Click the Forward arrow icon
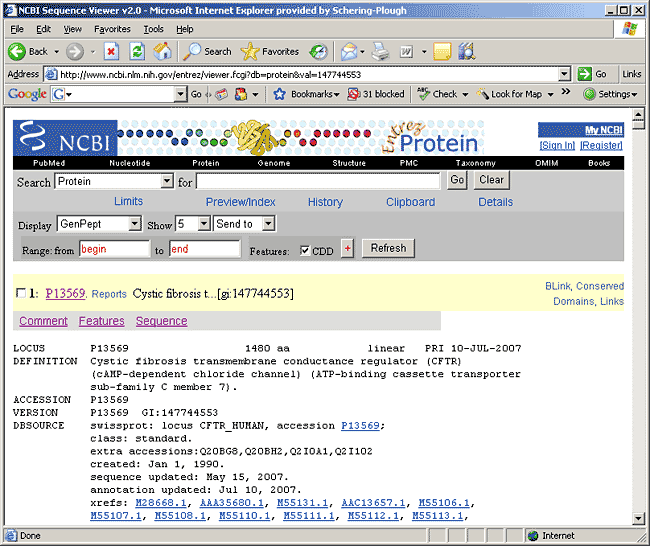Screen dimensions: 650x546 coord(75,52)
